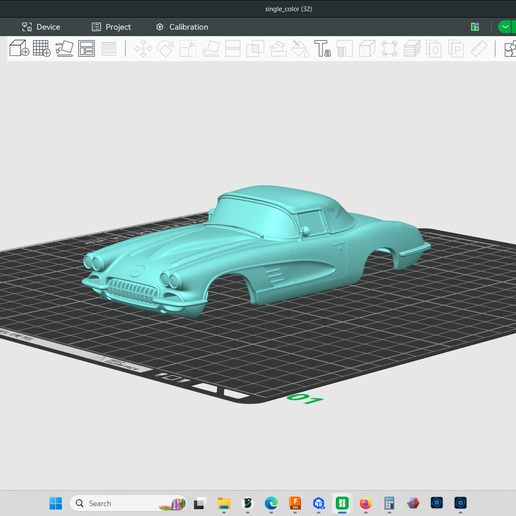Select the Lay on face tool
The image size is (516, 516).
pos(211,49)
